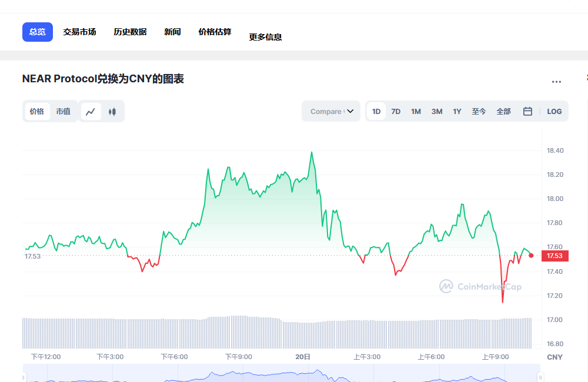Click the NEAR Protocol兑换为CNY的图表 heading
Image resolution: width=588 pixels, height=382 pixels.
click(103, 79)
